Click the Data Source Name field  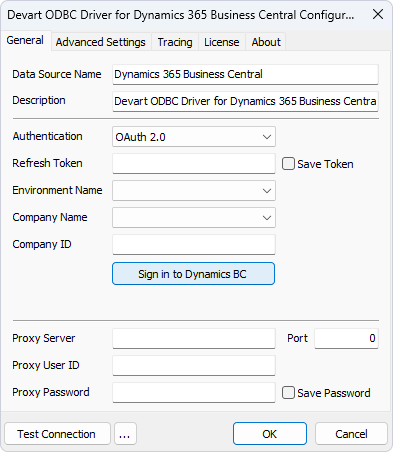245,74
